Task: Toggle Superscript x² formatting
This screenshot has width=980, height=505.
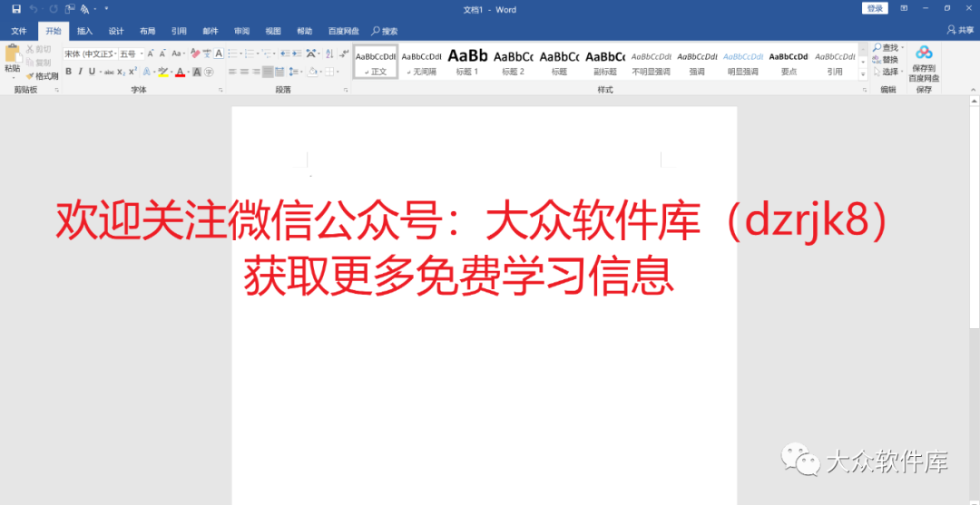Action: click(x=133, y=71)
